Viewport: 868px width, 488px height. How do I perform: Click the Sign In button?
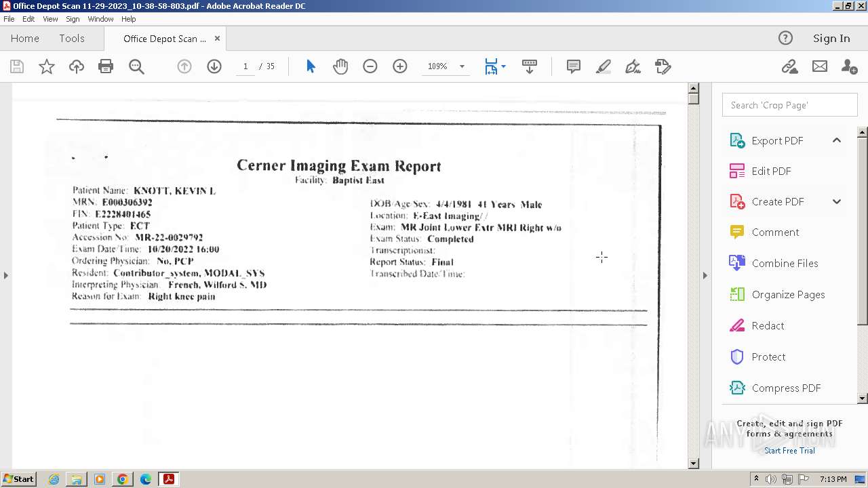(831, 39)
